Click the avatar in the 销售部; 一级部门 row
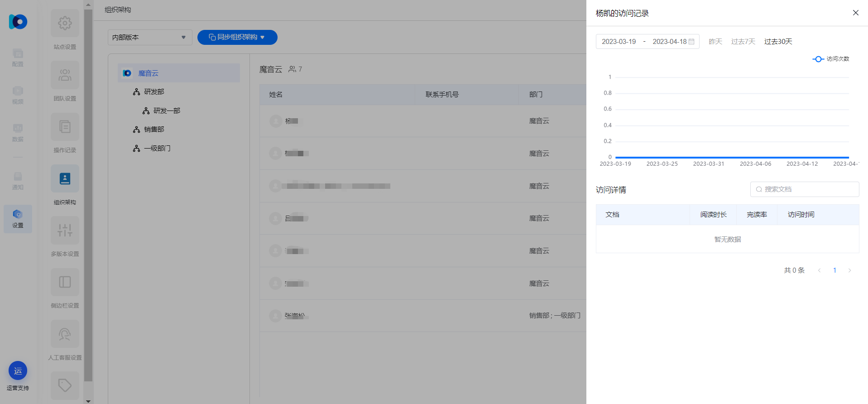This screenshot has height=404, width=868. pos(275,316)
